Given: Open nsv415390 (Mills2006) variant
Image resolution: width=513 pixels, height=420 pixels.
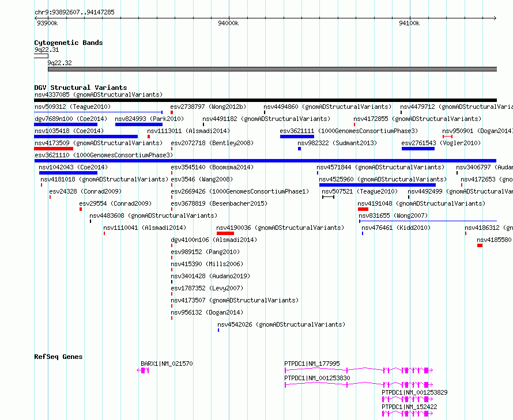Looking at the screenshot, I should coord(207,264).
